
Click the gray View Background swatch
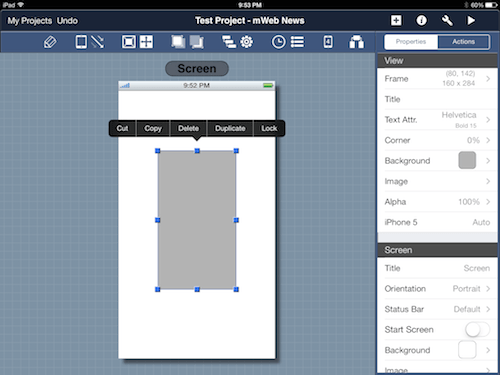[x=467, y=160]
